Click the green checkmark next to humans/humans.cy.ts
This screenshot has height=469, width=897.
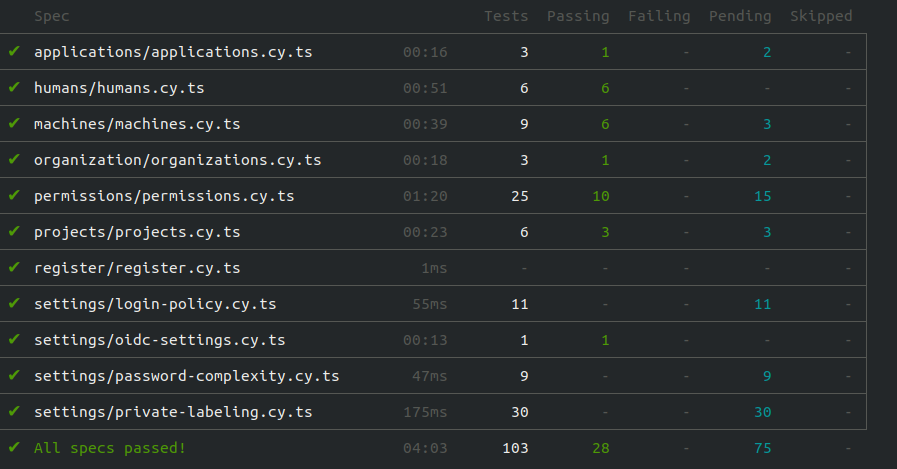coord(14,87)
